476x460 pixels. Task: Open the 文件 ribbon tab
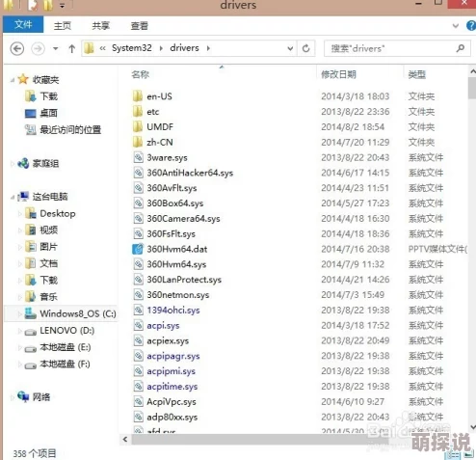(x=23, y=24)
